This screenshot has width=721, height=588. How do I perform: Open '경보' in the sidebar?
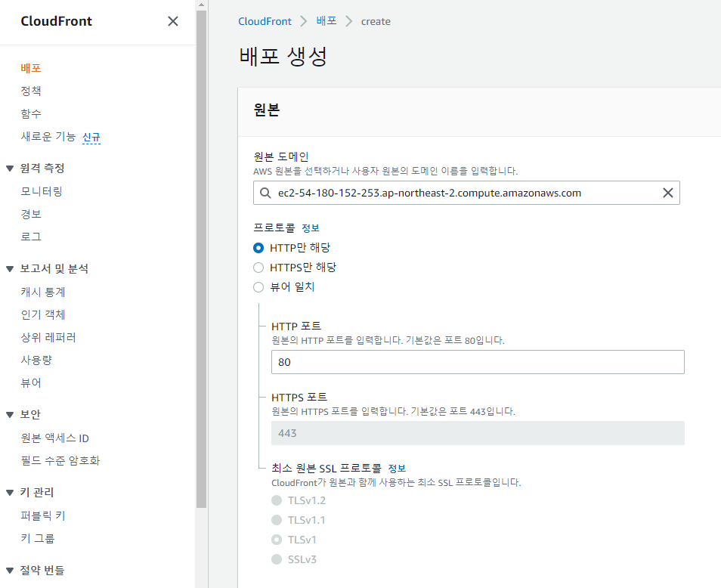point(31,214)
